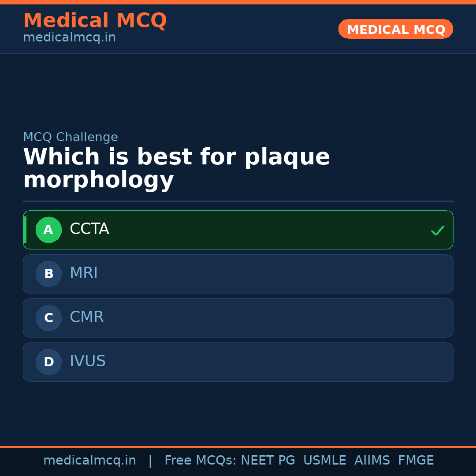The height and width of the screenshot is (476, 476).
Task: Expand the option B MRI row
Action: click(x=238, y=274)
